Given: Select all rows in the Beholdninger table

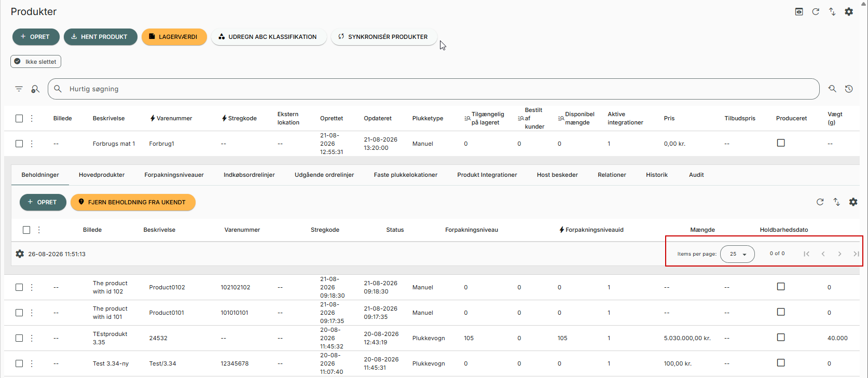Looking at the screenshot, I should [26, 230].
